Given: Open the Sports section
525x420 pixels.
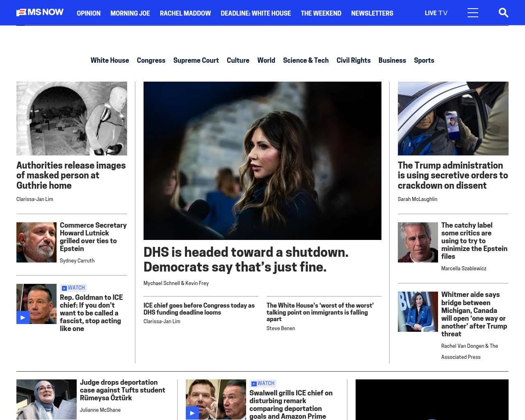Looking at the screenshot, I should 424,60.
